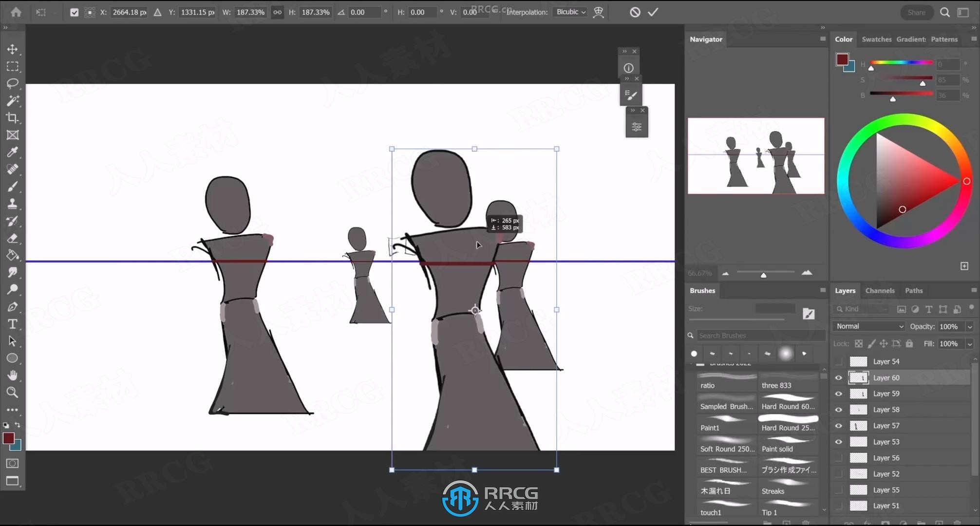This screenshot has height=526, width=980.
Task: Open the Navigator panel menu
Action: (x=823, y=39)
